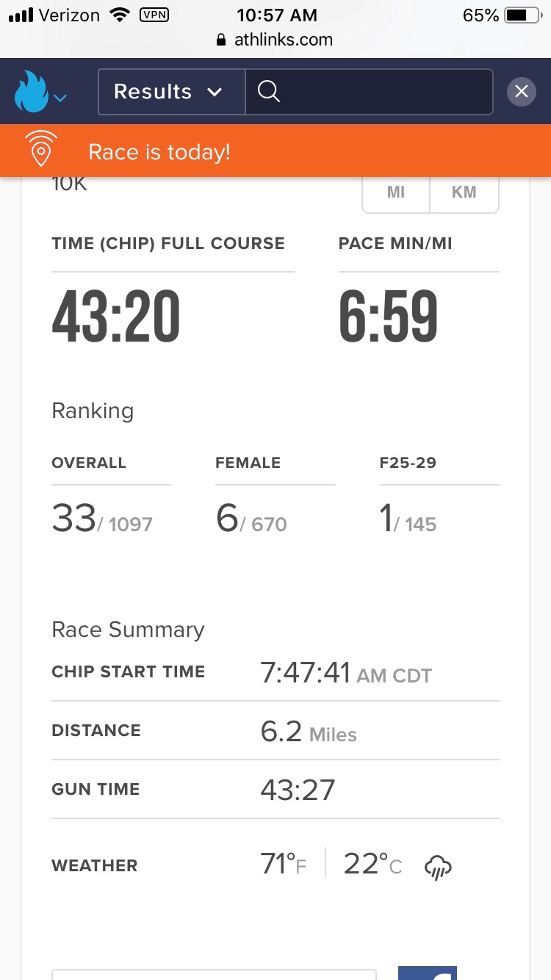Viewport: 551px width, 980px height.
Task: Tap the VPN status indicator
Action: [x=153, y=14]
